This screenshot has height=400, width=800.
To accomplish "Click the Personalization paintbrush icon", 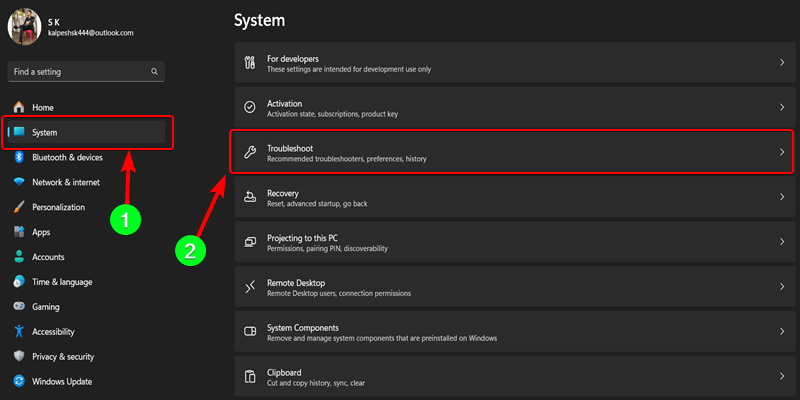I will click(18, 207).
